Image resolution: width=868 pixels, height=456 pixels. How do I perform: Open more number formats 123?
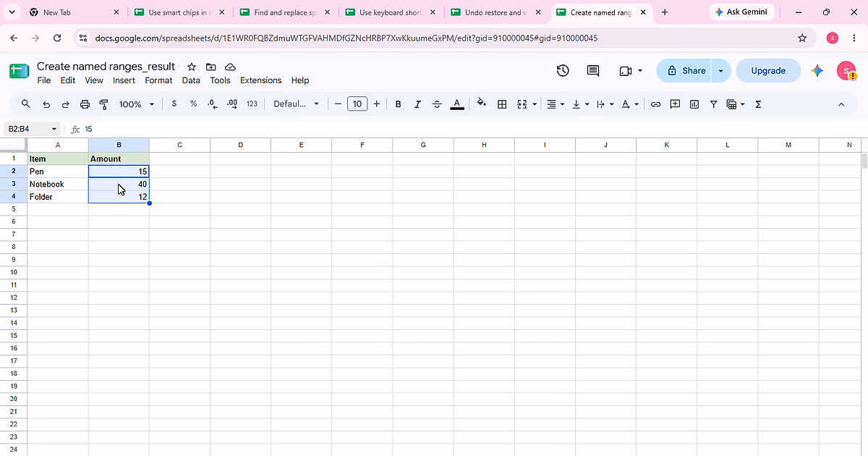click(252, 104)
